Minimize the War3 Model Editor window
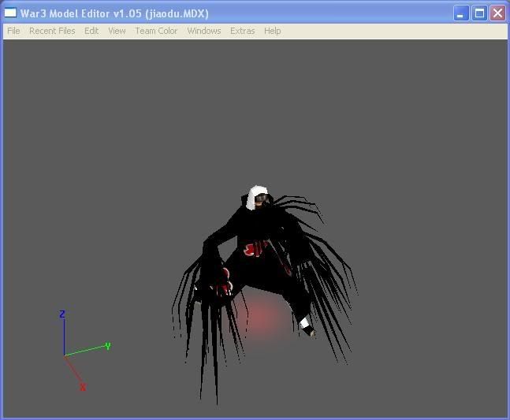510x420 pixels. click(461, 13)
